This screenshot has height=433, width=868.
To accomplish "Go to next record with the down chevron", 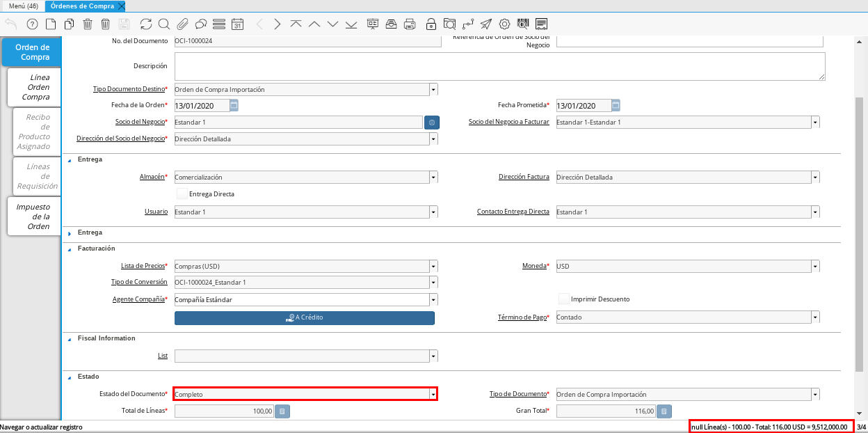I will click(x=332, y=24).
